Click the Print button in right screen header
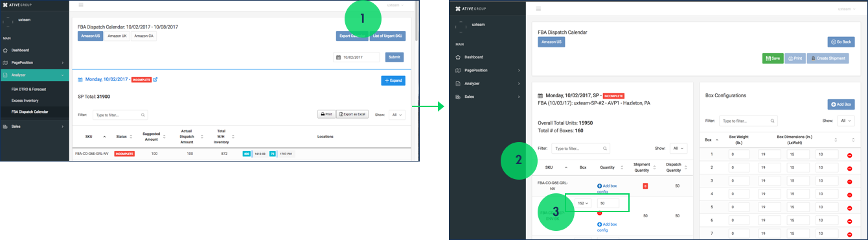 tap(795, 58)
